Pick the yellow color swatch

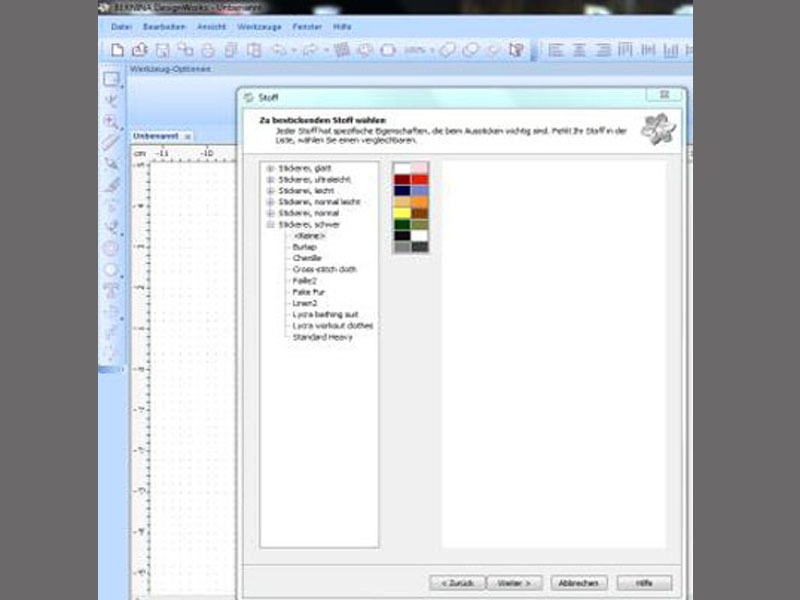(402, 213)
